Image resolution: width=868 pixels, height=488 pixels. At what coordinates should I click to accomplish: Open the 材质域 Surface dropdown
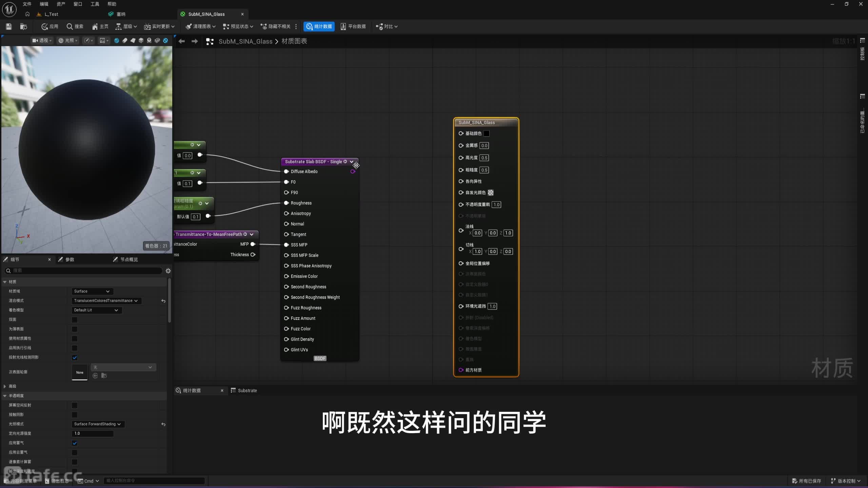(93, 291)
